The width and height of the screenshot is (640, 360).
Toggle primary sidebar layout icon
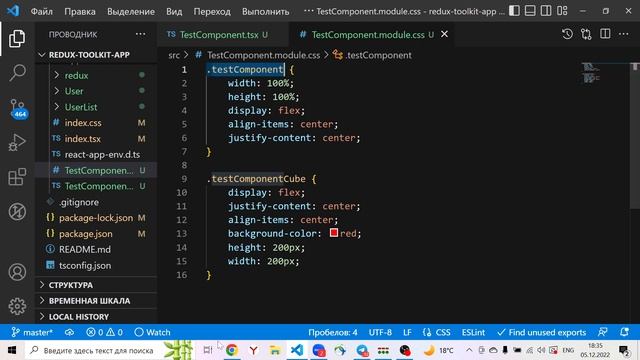(514, 11)
